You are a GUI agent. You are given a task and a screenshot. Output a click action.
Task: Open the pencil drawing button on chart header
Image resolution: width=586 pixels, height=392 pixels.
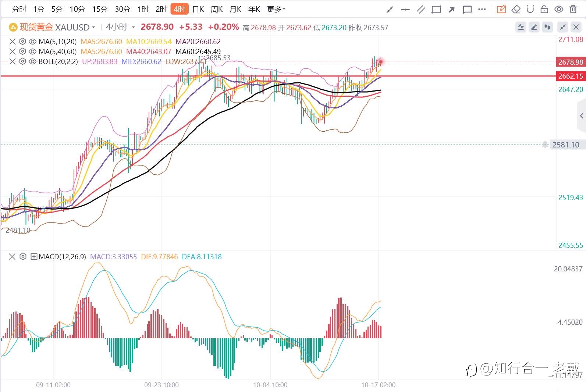tap(534, 27)
